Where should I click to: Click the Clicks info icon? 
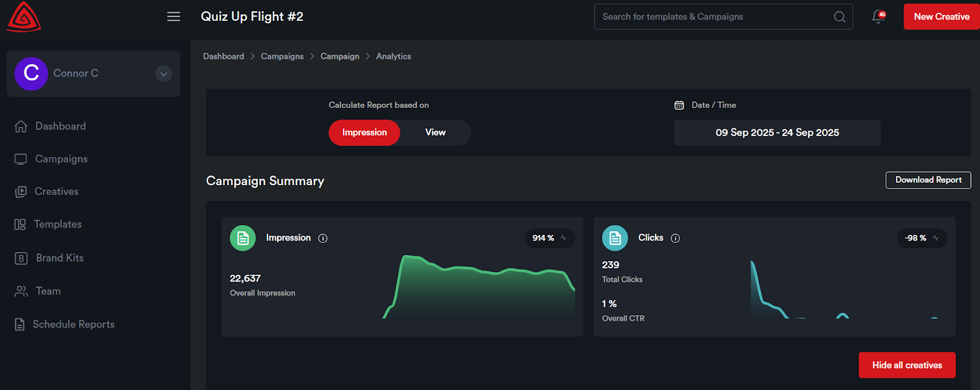point(675,239)
